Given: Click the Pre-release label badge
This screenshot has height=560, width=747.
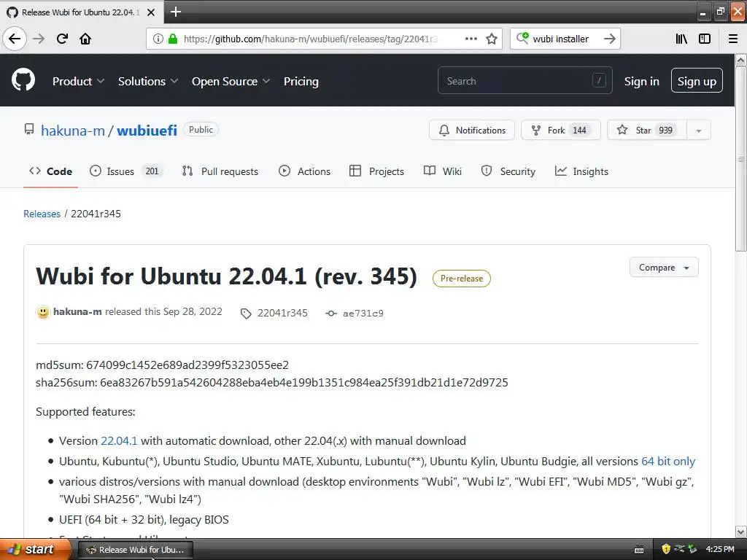Looking at the screenshot, I should click(462, 279).
